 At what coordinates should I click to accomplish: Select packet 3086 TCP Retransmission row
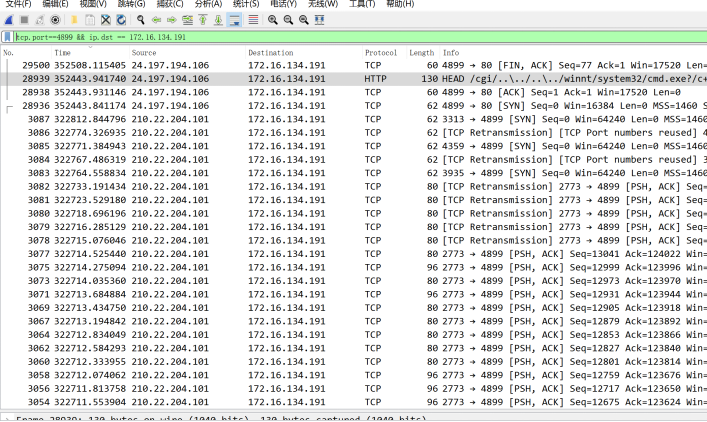354,133
